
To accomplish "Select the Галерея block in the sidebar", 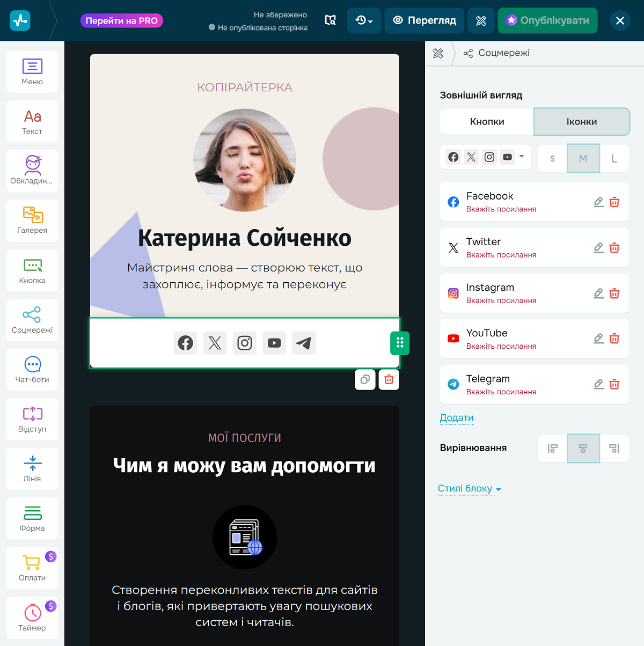I will [32, 221].
